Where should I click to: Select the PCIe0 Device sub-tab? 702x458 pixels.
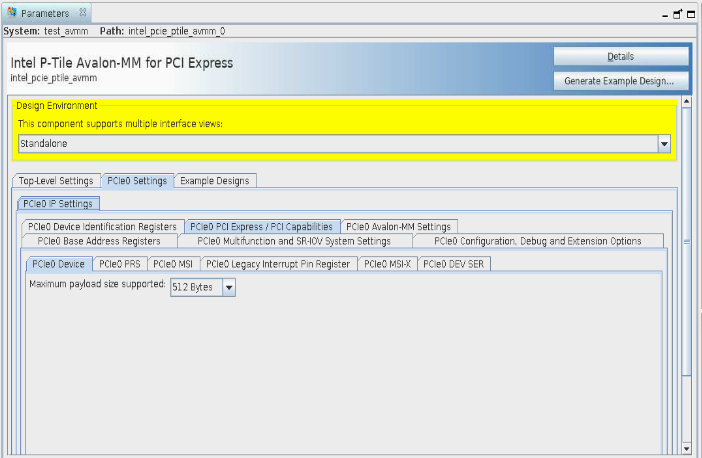tap(59, 264)
